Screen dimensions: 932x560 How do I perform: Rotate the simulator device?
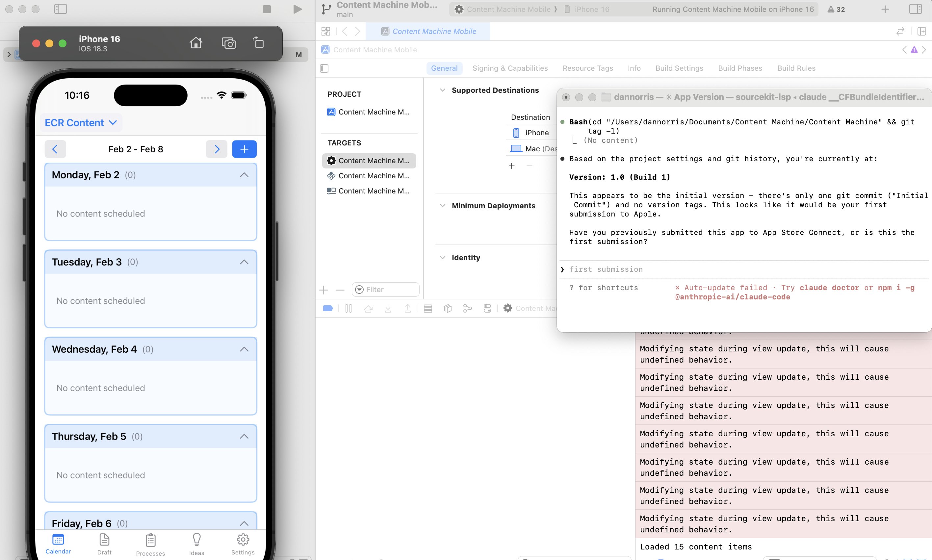[258, 43]
